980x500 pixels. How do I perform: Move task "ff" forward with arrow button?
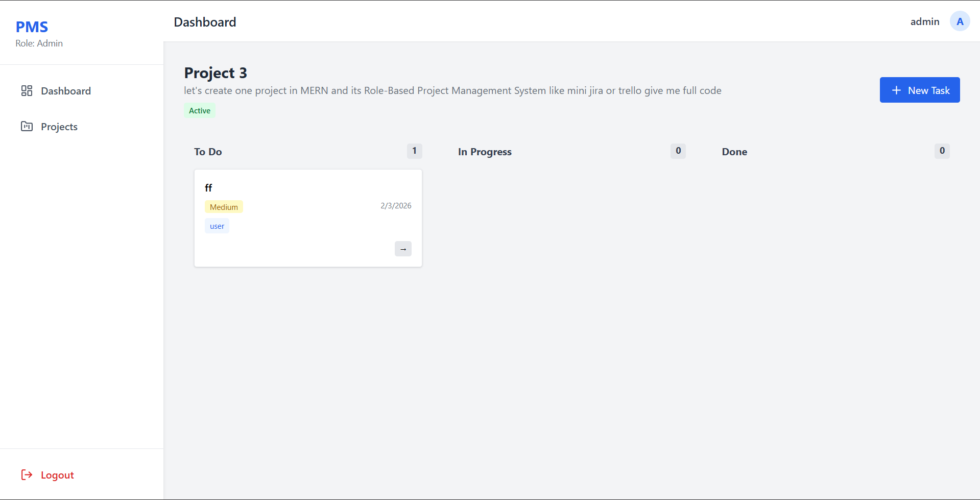403,249
